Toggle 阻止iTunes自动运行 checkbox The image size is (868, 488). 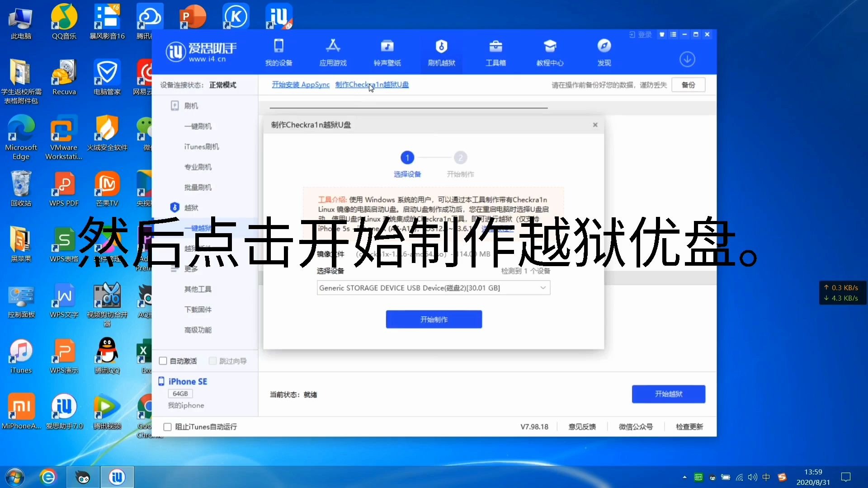(x=167, y=427)
